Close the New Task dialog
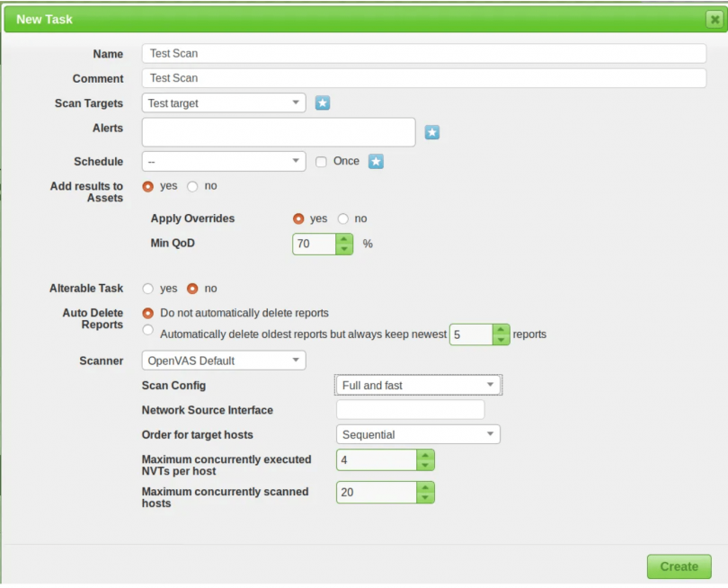Viewport: 728px width, 588px height. click(x=715, y=19)
